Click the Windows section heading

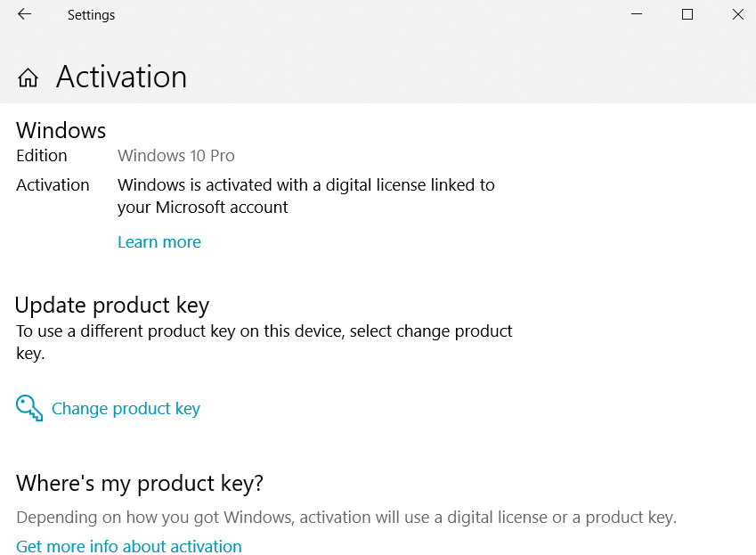tap(61, 130)
